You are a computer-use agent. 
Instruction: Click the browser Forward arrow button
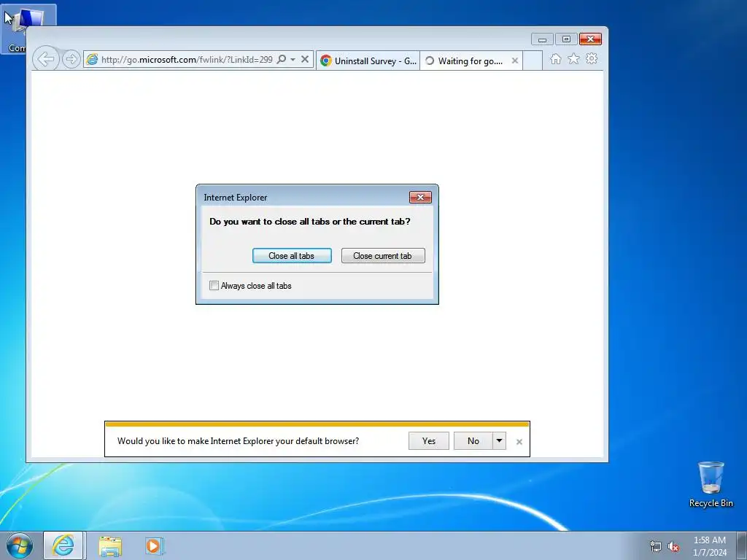[71, 60]
